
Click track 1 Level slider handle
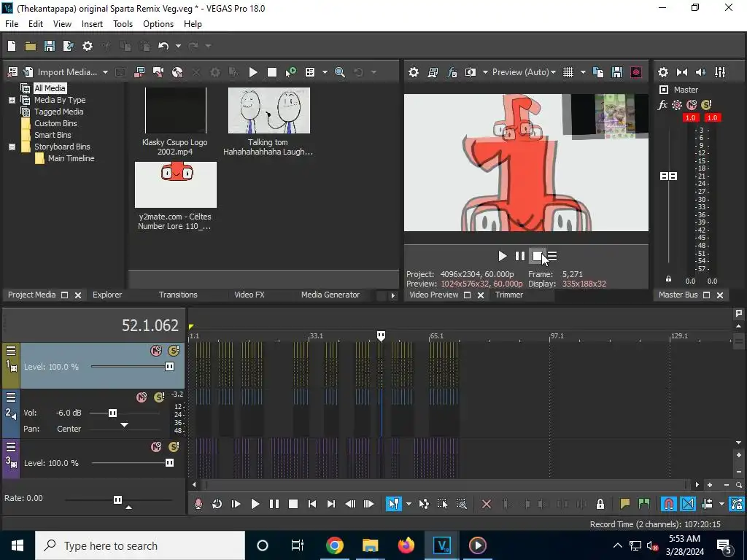(x=169, y=367)
